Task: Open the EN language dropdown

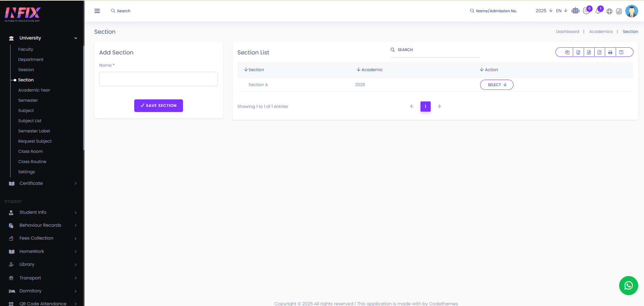Action: tap(562, 11)
